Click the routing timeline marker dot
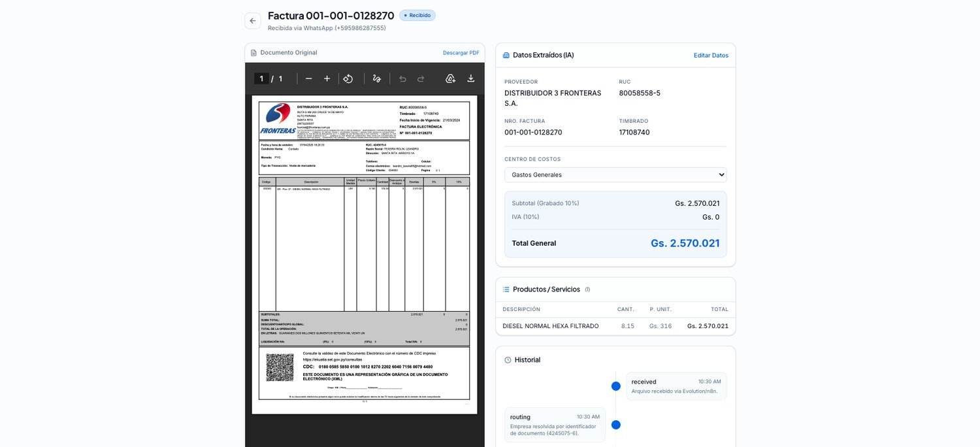The height and width of the screenshot is (447, 980). (x=615, y=425)
